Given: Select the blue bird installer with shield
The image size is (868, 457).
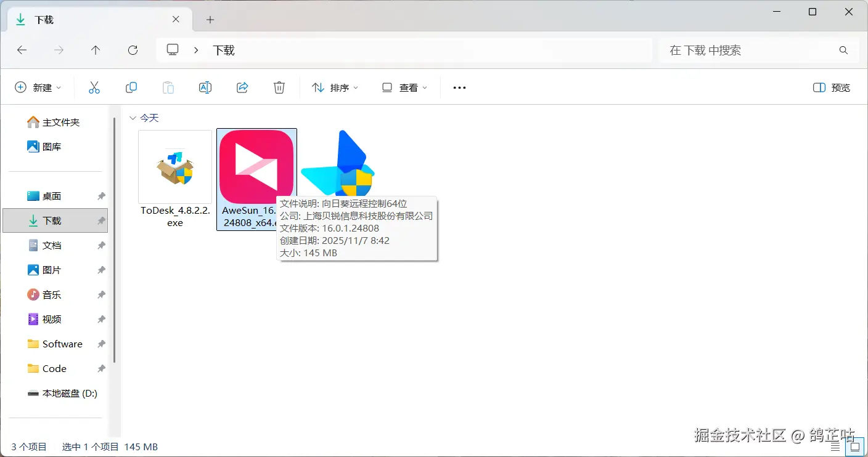Looking at the screenshot, I should click(x=338, y=163).
